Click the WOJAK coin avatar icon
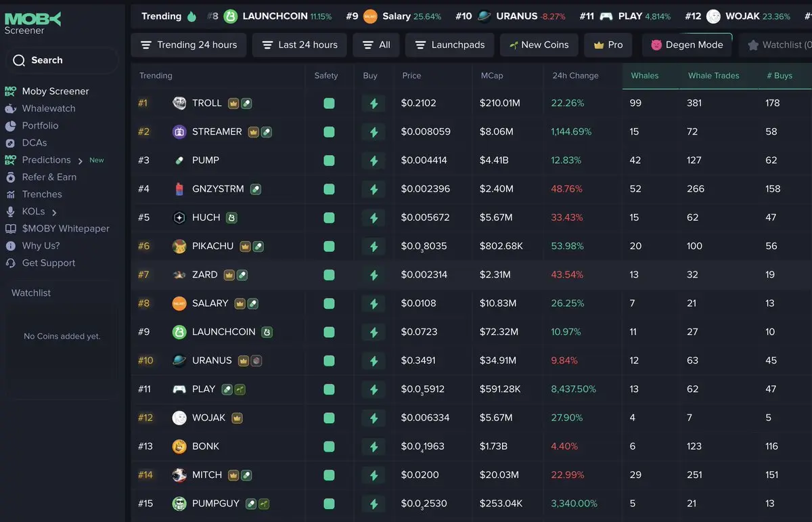The height and width of the screenshot is (522, 812). [179, 418]
